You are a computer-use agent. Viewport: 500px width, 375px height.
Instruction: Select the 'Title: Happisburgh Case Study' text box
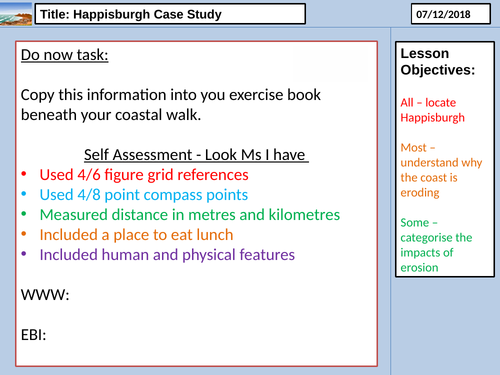pyautogui.click(x=170, y=14)
